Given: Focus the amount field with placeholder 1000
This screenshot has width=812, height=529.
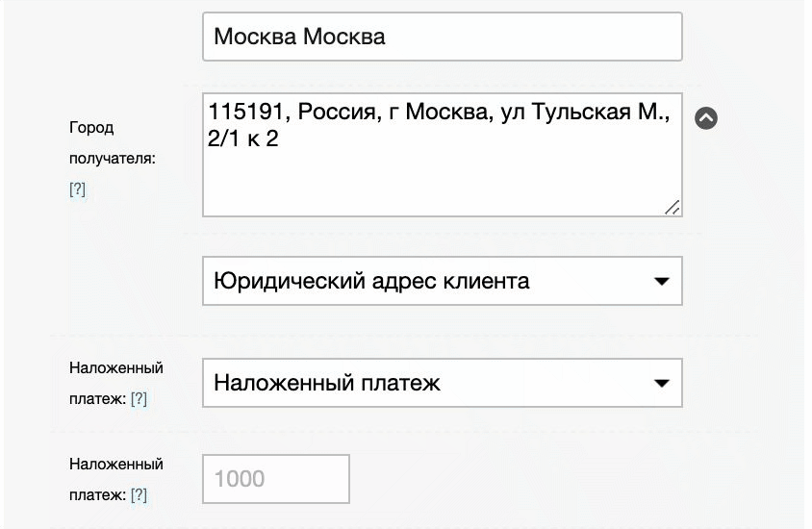Looking at the screenshot, I should click(x=275, y=479).
